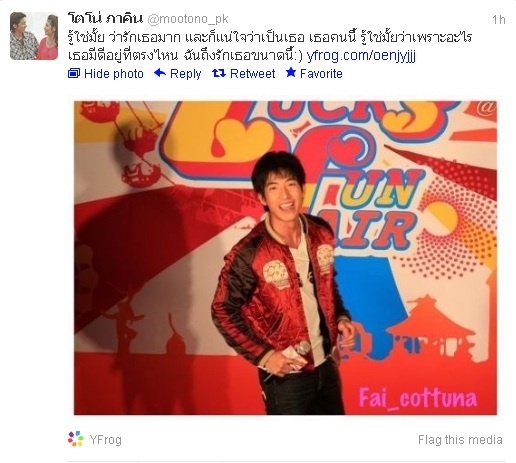Click the Reply arrow icon
Screen dimensions: 516x463
click(160, 73)
